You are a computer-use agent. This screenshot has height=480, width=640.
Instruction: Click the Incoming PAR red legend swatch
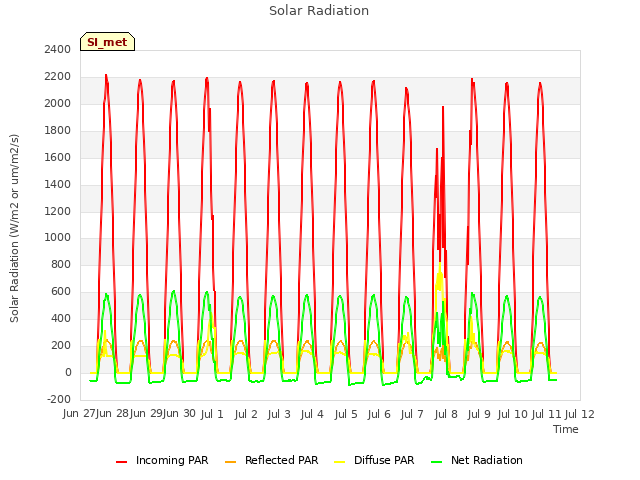(121, 462)
